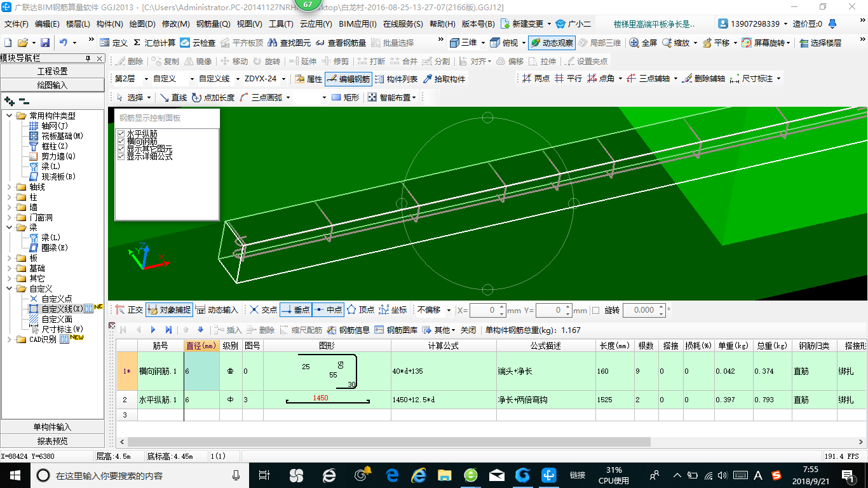
Task: Click the 属性 properties tool
Action: (309, 79)
